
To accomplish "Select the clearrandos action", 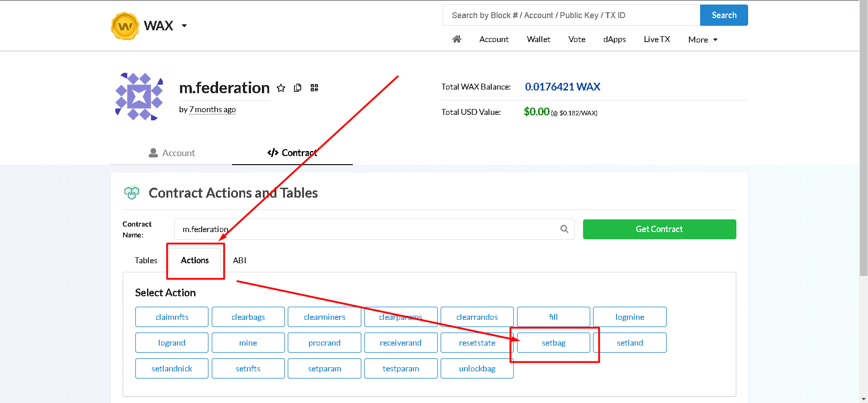I will tap(477, 317).
